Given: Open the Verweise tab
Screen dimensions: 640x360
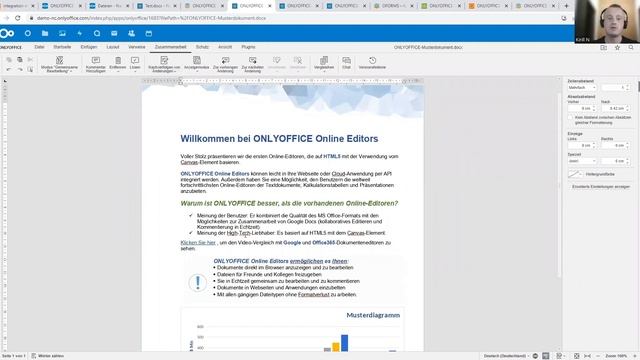Looking at the screenshot, I should point(137,47).
